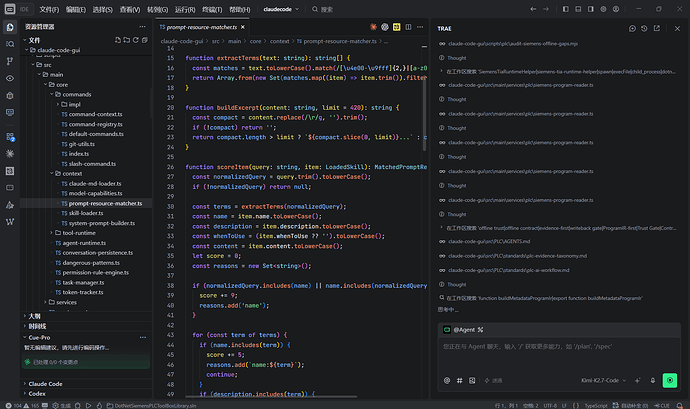Toggle the AI side panel visibility
This screenshot has width=690, height=409.
591,9
